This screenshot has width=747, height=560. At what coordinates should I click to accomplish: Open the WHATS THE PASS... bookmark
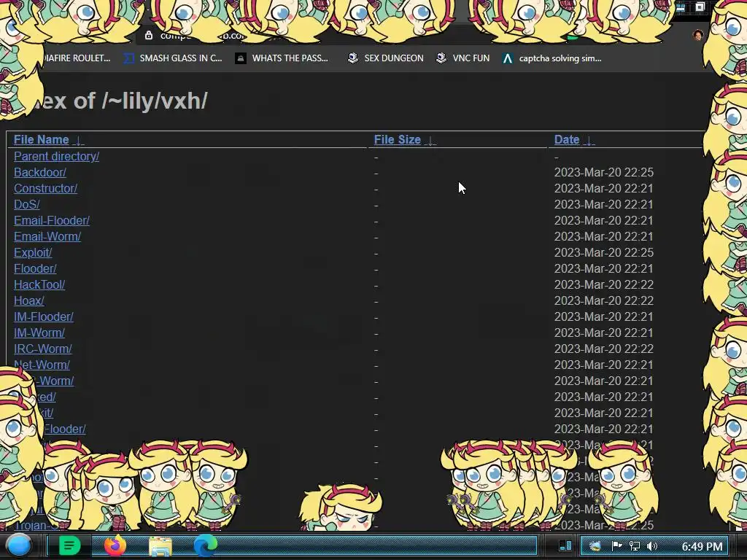282,58
